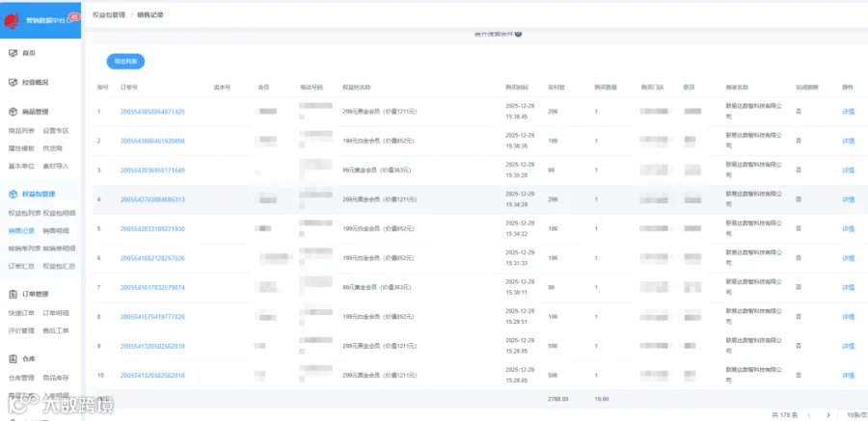Click the blue 权益包管理 section icon
The width and height of the screenshot is (868, 421).
(x=14, y=195)
